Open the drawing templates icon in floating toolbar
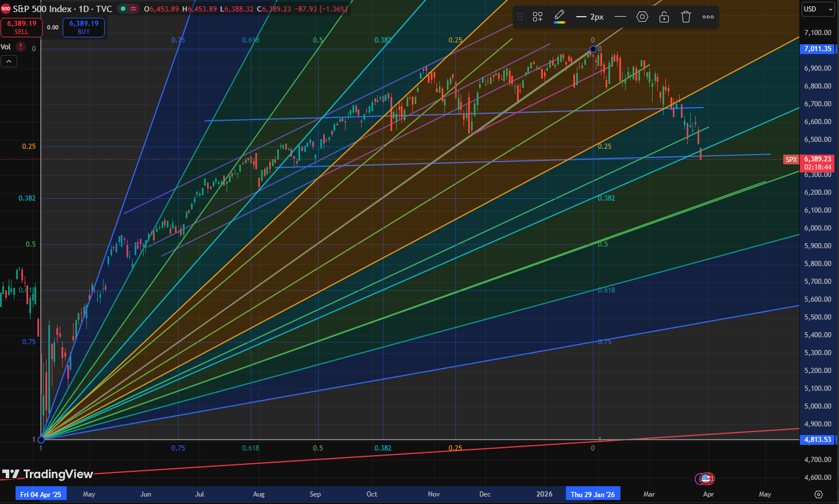The image size is (839, 504). (x=538, y=17)
